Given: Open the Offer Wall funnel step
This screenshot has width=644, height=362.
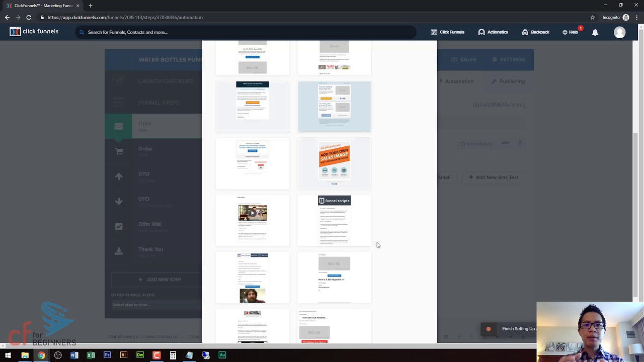Looking at the screenshot, I should (153, 227).
